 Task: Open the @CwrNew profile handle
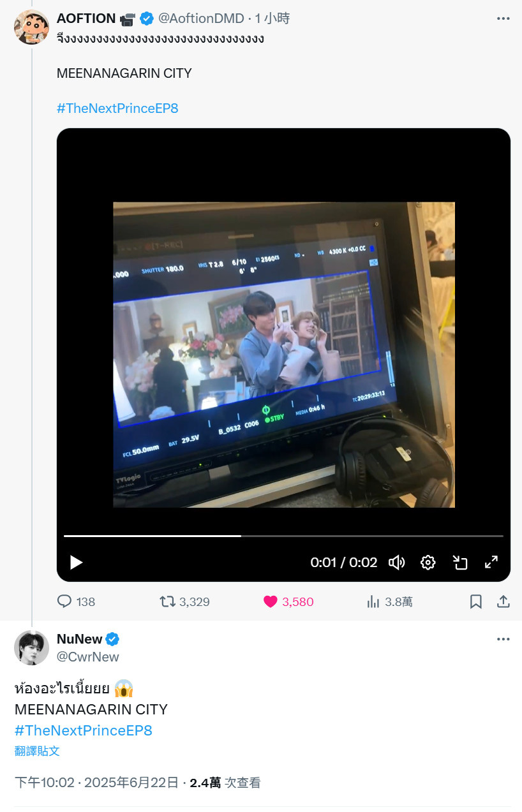(88, 657)
